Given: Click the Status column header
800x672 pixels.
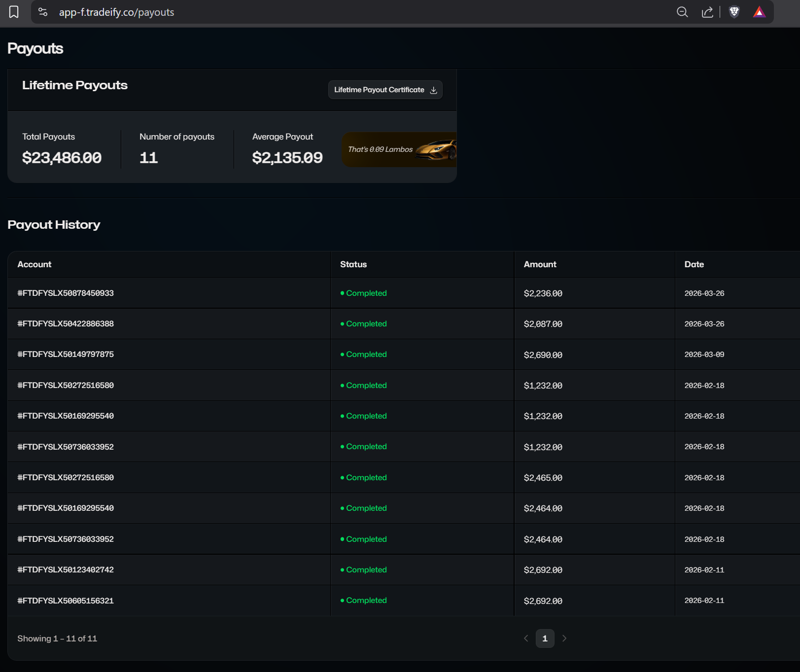Looking at the screenshot, I should 353,264.
